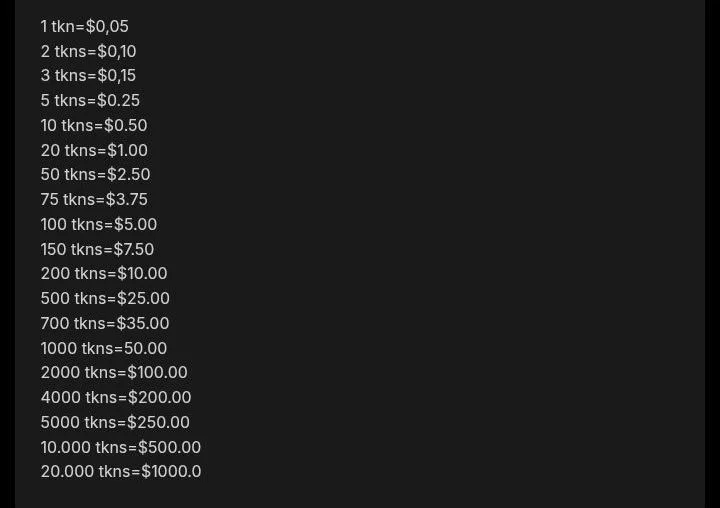Select the '2 tkns=$0,10' text line
Screen dimensions: 720x508
click(x=88, y=51)
